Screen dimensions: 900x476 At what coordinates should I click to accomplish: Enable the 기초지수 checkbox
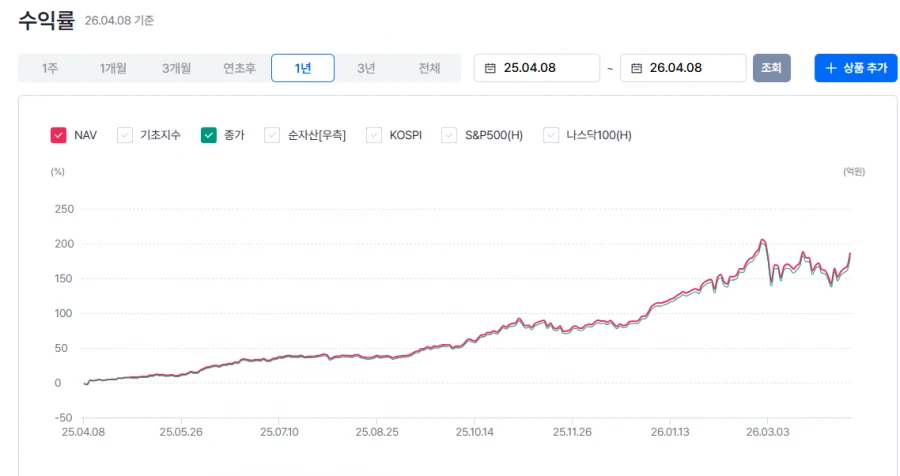coord(125,135)
